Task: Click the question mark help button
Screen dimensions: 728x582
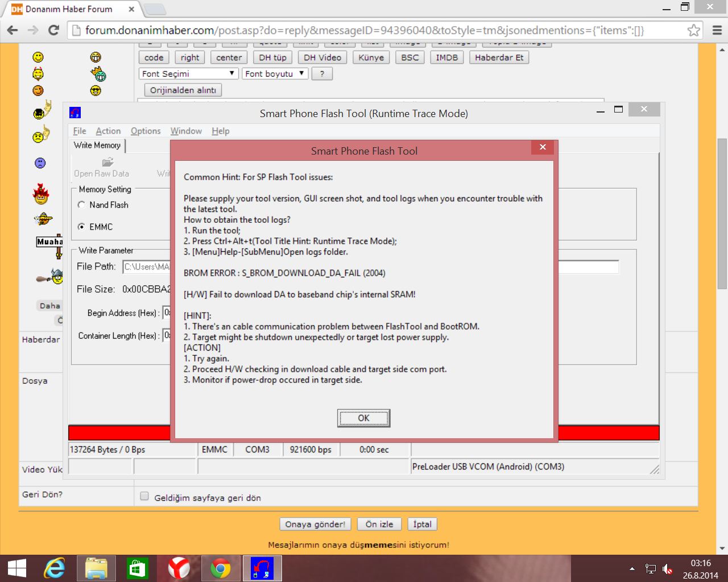Action: coord(322,74)
